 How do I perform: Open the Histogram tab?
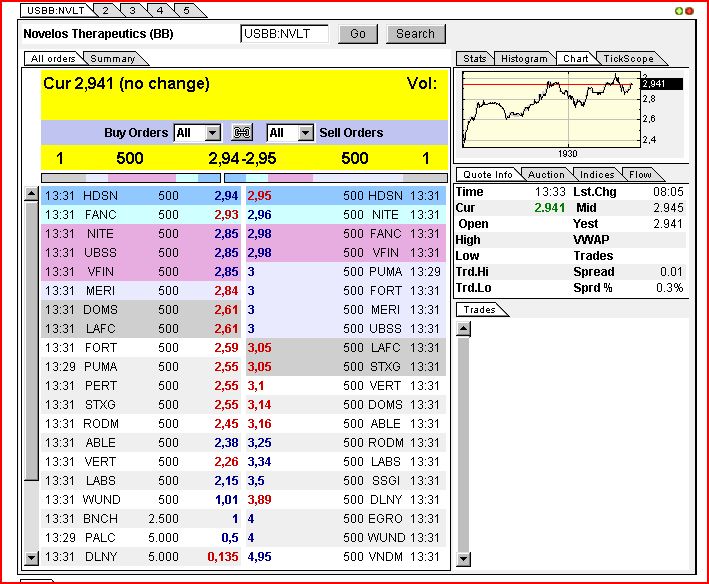pyautogui.click(x=524, y=59)
